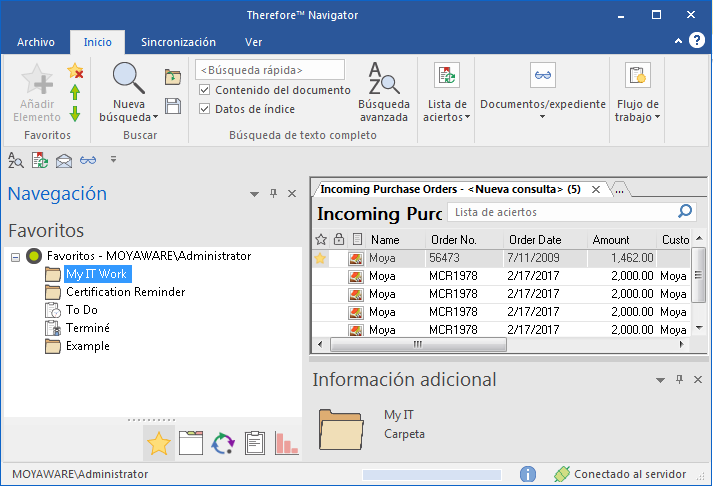
Task: Select the My IT Work folder
Action: (x=96, y=274)
